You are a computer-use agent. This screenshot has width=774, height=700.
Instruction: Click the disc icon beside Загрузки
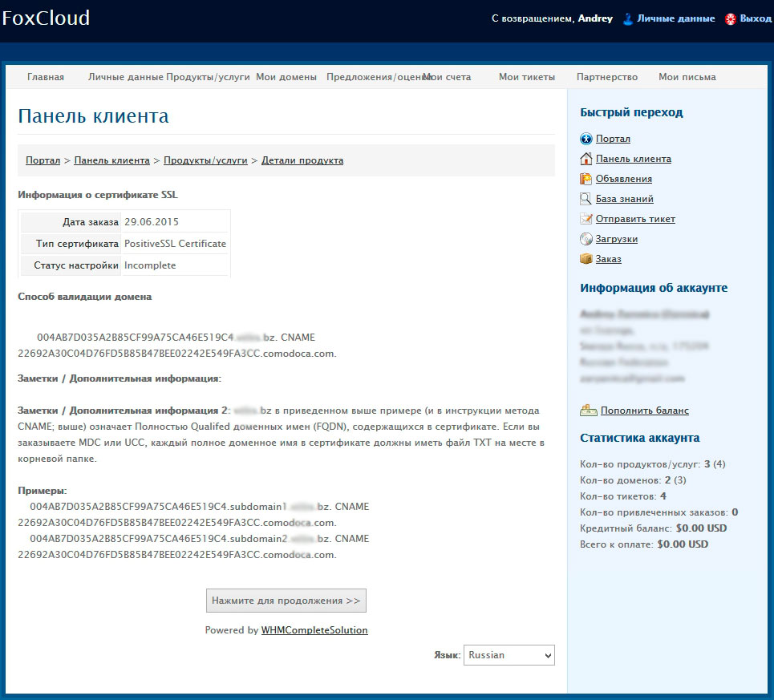[586, 239]
